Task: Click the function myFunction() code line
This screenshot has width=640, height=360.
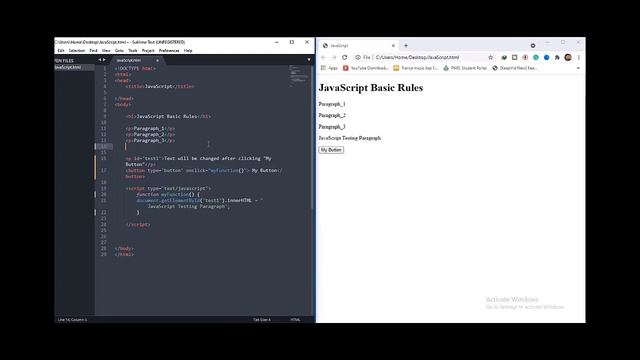Action: tap(168, 194)
